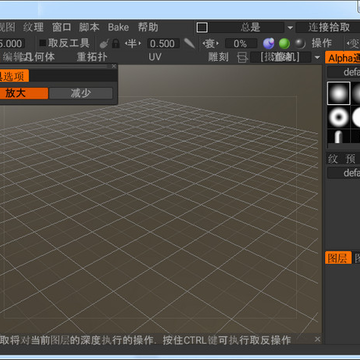360x360 pixels.
Task: Expand the arrow right of 摄像机 box
Action: (317, 58)
